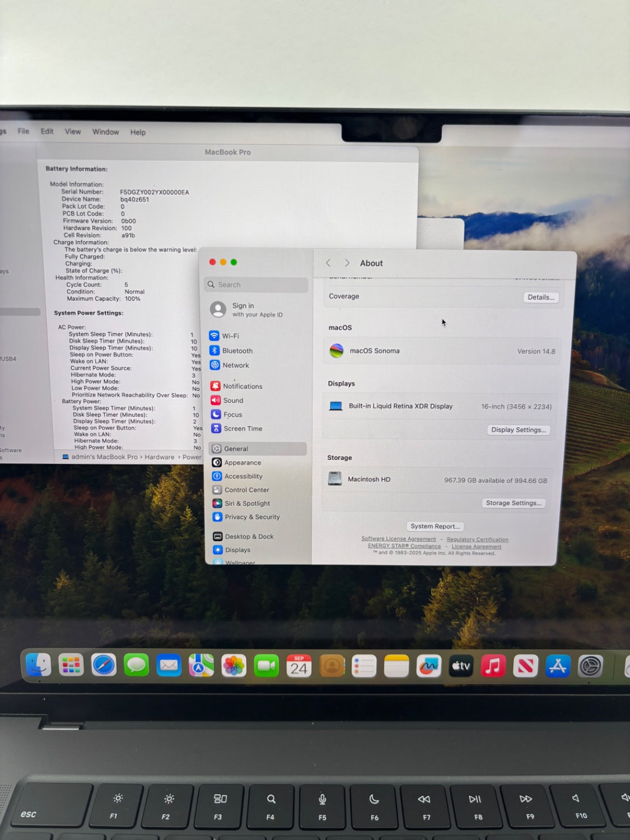Screen dimensions: 630x840
Task: Open the Calendar app in the Dock
Action: click(298, 666)
